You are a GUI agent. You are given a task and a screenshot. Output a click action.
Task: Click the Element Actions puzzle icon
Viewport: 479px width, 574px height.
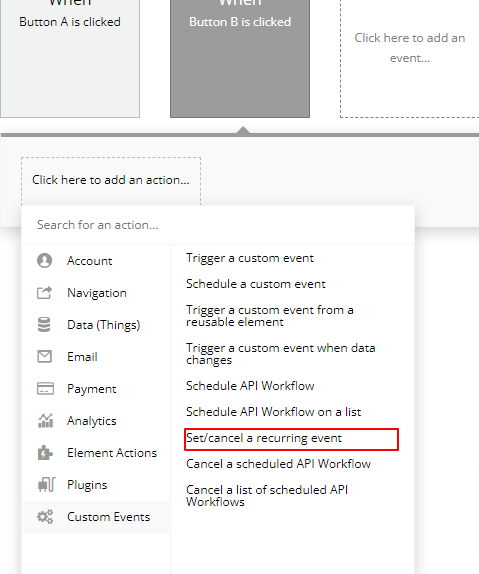click(45, 453)
